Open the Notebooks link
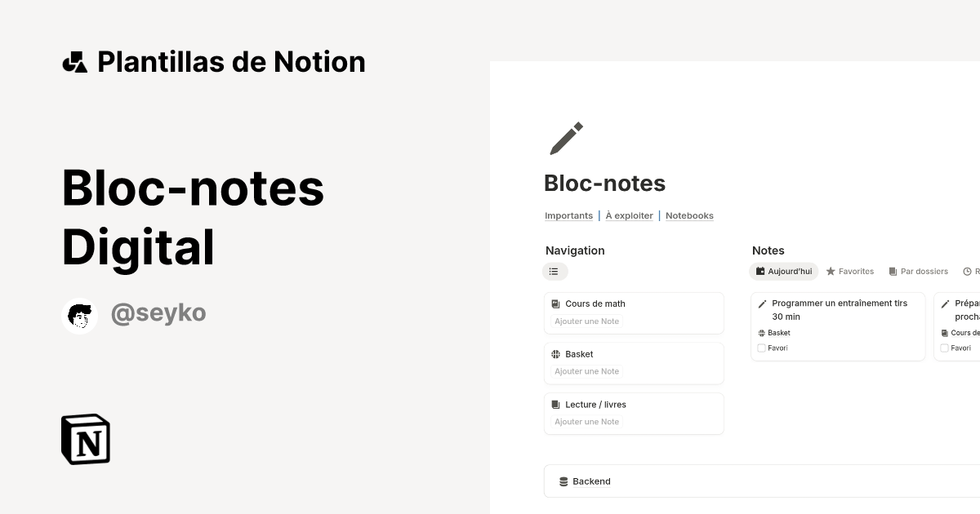The image size is (980, 514). 689,215
